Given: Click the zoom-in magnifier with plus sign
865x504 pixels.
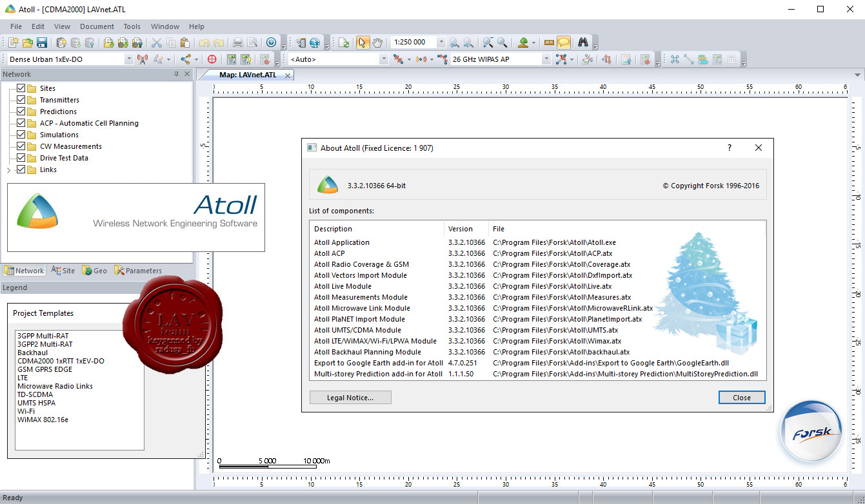Looking at the screenshot, I should pos(488,43).
